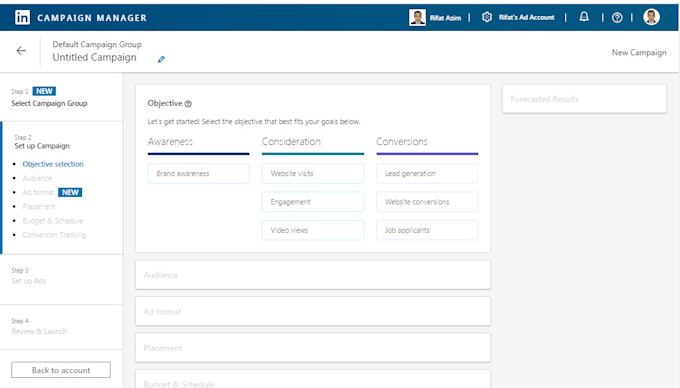680x388 pixels.
Task: Expand the Budget & Schedule section panel
Action: point(313,379)
